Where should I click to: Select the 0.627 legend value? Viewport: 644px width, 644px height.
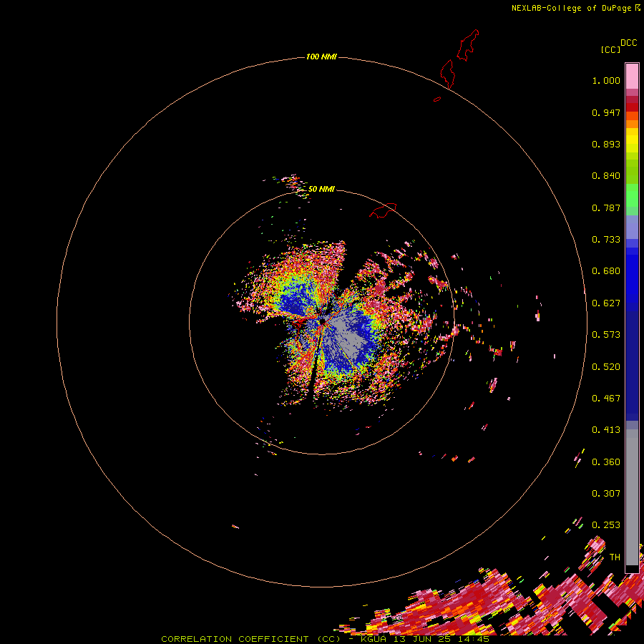606,303
